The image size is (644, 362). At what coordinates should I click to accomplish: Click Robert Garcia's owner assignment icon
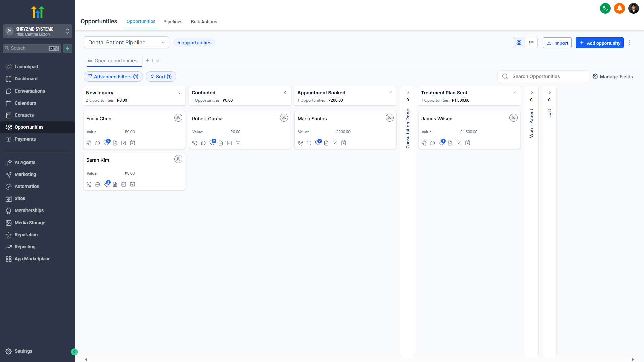click(284, 118)
